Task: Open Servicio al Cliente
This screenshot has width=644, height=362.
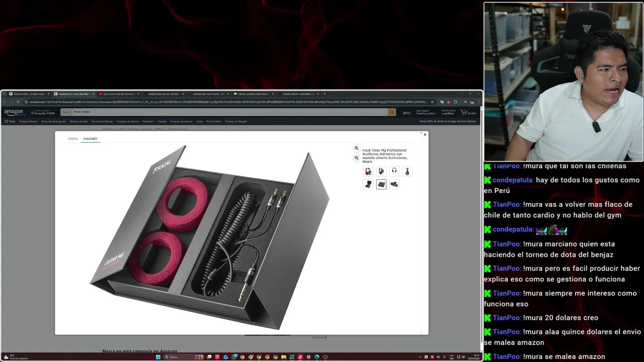Action: click(102, 121)
